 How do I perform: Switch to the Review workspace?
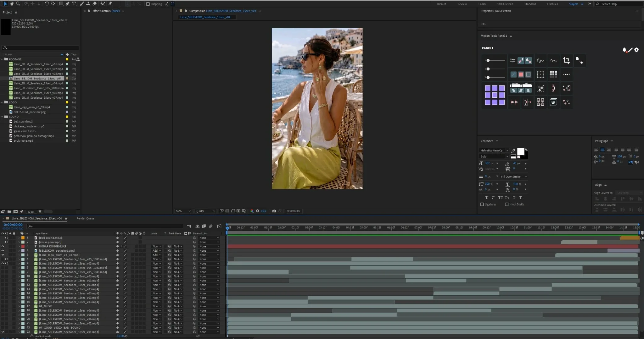point(462,4)
